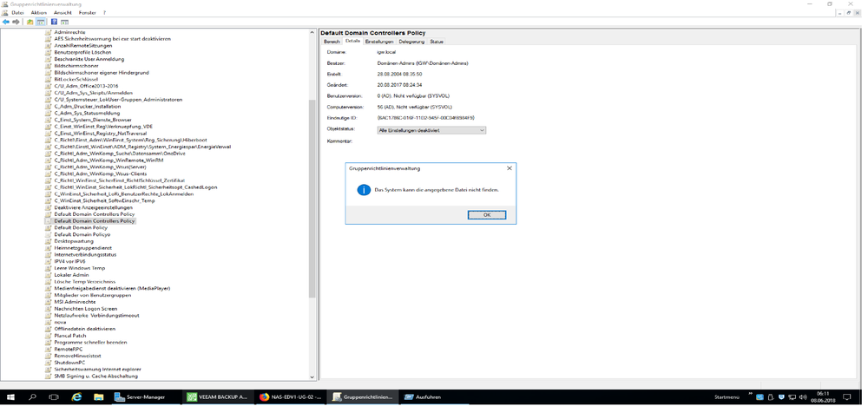Viewport: 868px width, 406px height.
Task: Click the folder Up icon in toolbar
Action: tap(30, 22)
